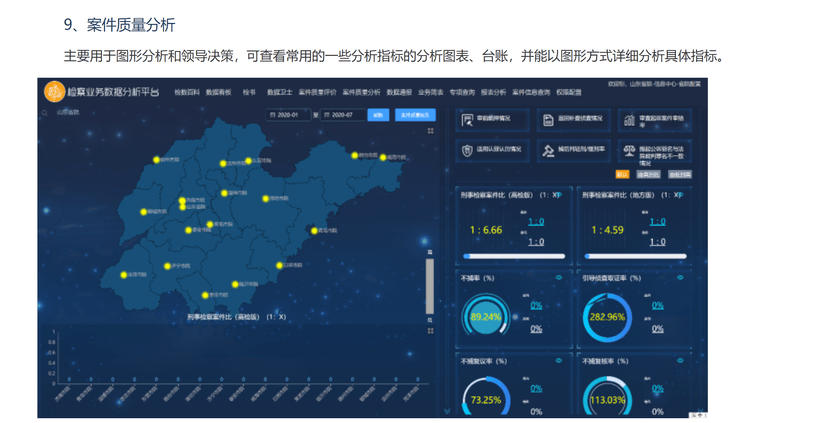Select the 烟台市院 dot on the map
The width and height of the screenshot is (828, 423).
[x=355, y=156]
